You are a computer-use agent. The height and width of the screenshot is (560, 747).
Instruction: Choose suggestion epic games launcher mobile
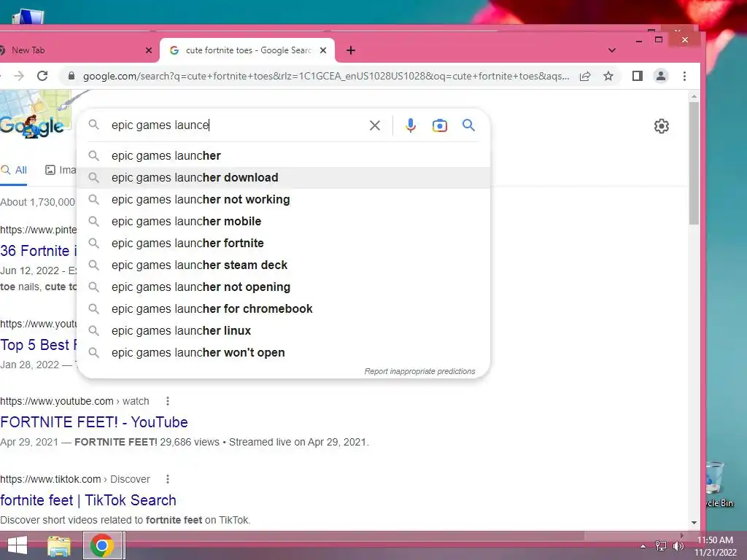point(284,222)
